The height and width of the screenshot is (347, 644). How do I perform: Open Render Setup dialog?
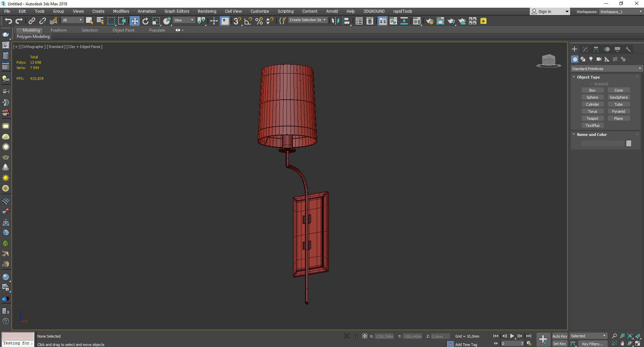tap(430, 21)
